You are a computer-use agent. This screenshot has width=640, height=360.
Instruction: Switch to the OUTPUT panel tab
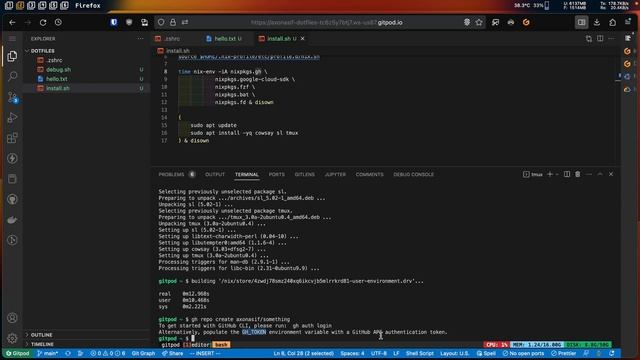tap(215, 174)
